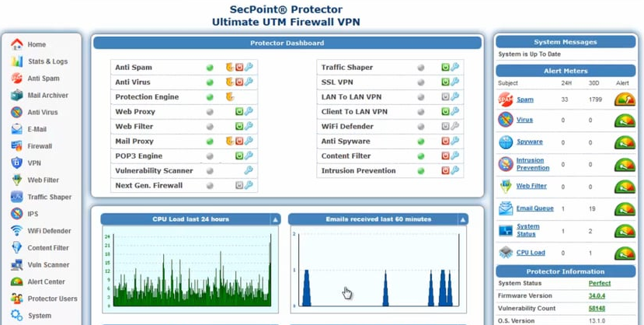
Task: Click the Stats & Logs sidebar icon
Action: 16,61
